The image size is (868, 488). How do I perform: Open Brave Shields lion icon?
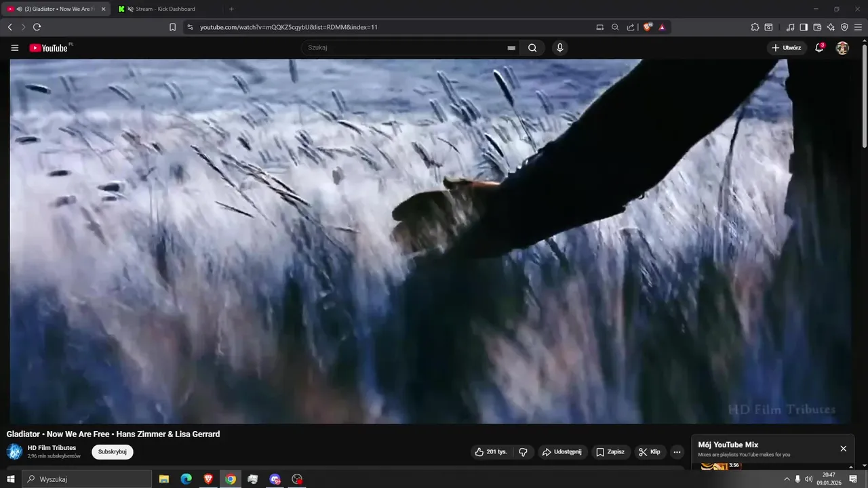pos(648,27)
